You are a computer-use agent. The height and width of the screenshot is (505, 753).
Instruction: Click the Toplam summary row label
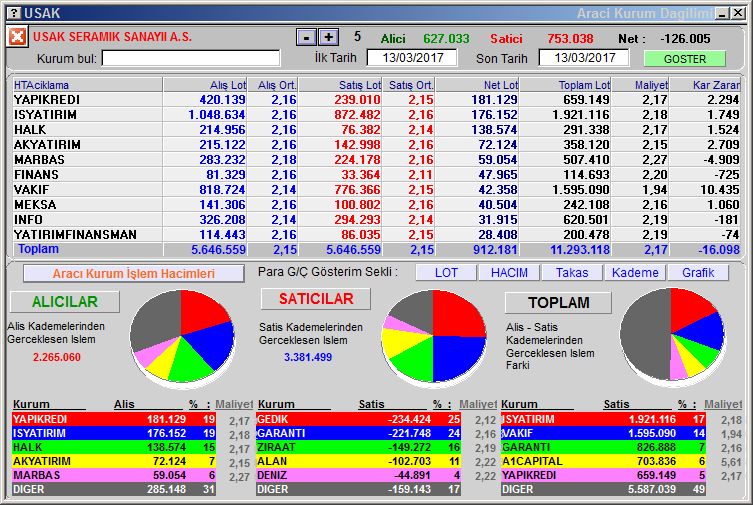38,249
